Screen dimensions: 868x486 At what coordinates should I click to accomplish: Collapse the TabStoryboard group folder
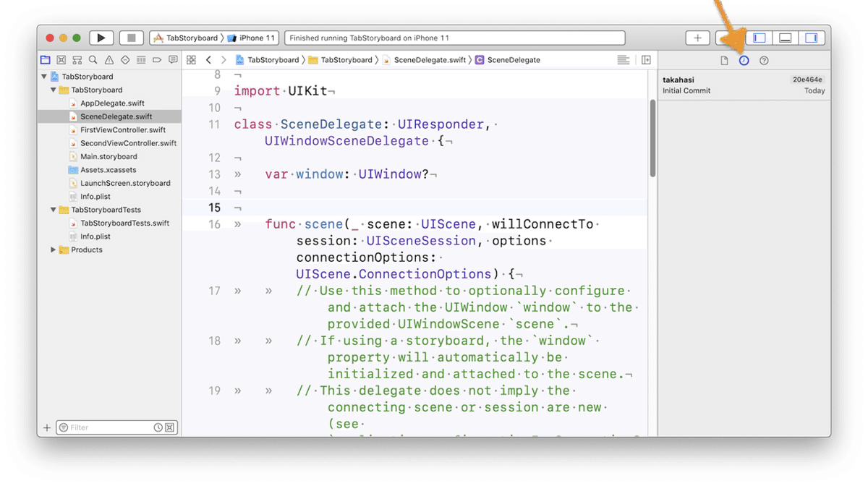pyautogui.click(x=54, y=90)
